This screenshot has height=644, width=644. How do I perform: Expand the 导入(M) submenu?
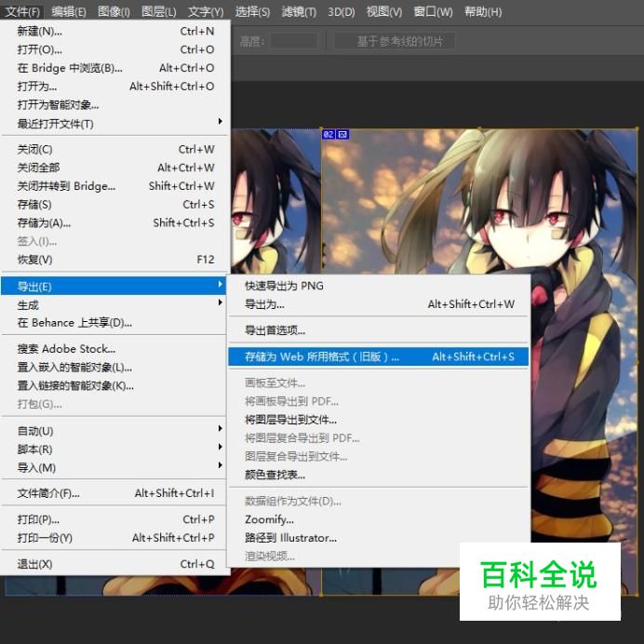[115, 468]
